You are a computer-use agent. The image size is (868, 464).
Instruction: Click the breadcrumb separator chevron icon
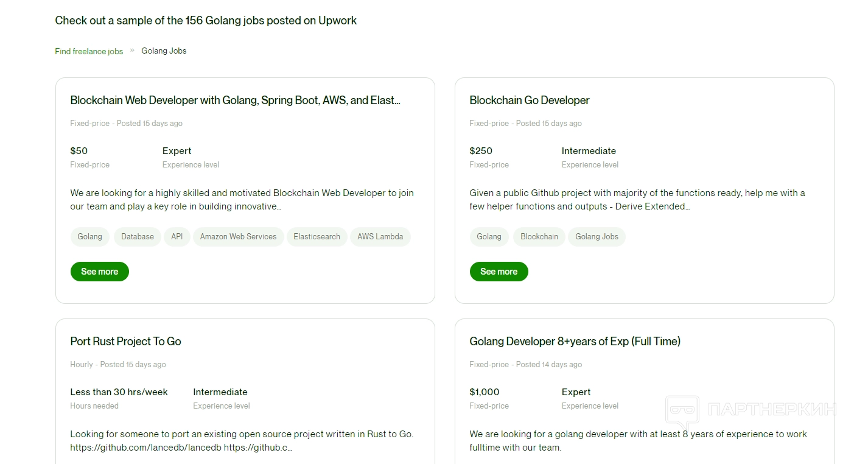132,51
